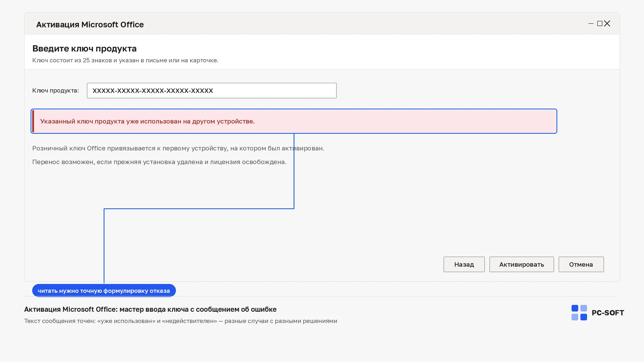The height and width of the screenshot is (362, 644).
Task: Click the line starting Перенос возможен
Action: point(159,162)
